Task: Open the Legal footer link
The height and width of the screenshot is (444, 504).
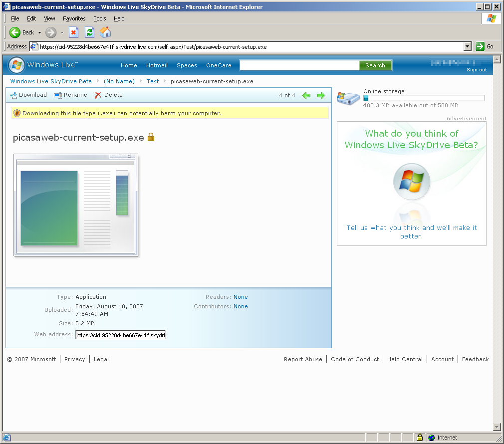Action: [101, 359]
